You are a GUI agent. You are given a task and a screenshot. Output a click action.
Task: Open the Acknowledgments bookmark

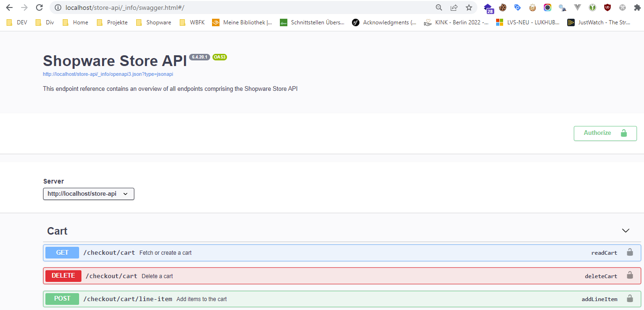[384, 22]
